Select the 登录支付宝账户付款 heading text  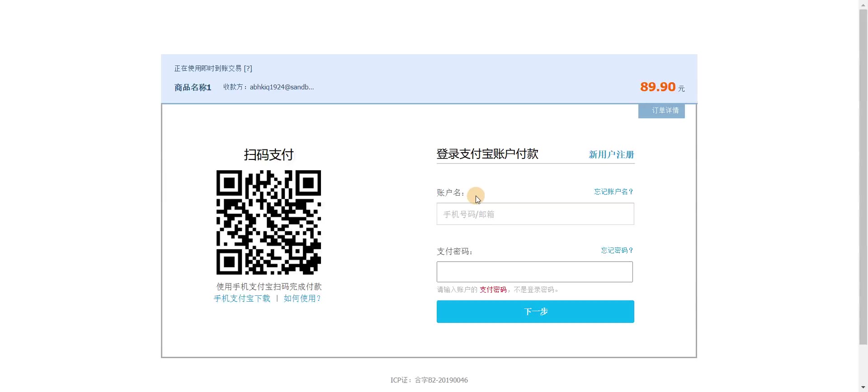tap(487, 154)
